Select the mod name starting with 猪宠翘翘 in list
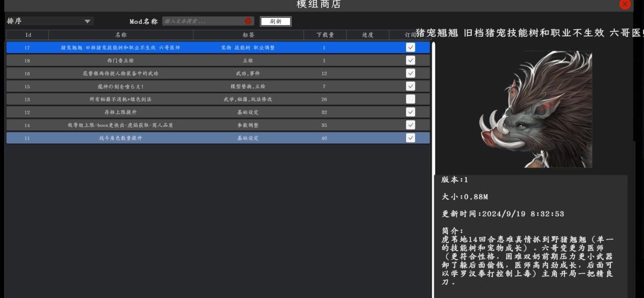Image resolution: width=644 pixels, height=298 pixels. click(x=120, y=48)
